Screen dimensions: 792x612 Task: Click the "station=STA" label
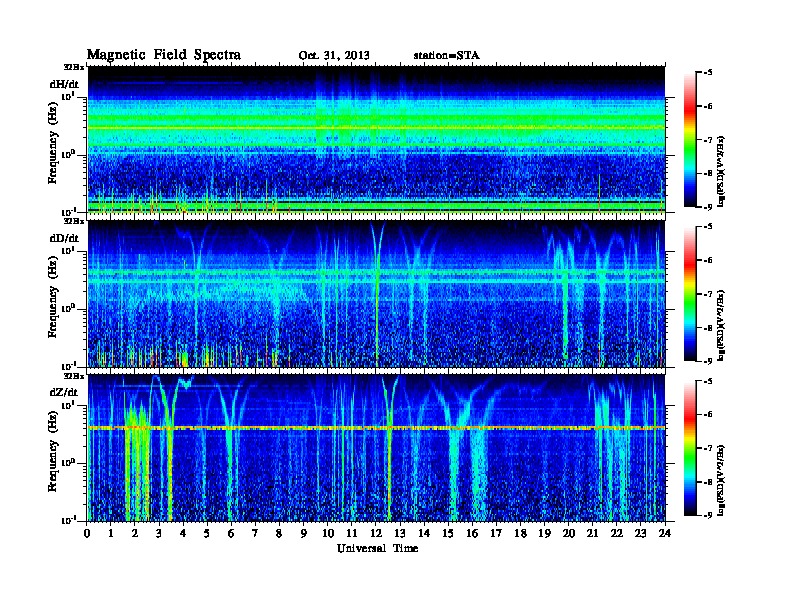pyautogui.click(x=447, y=56)
